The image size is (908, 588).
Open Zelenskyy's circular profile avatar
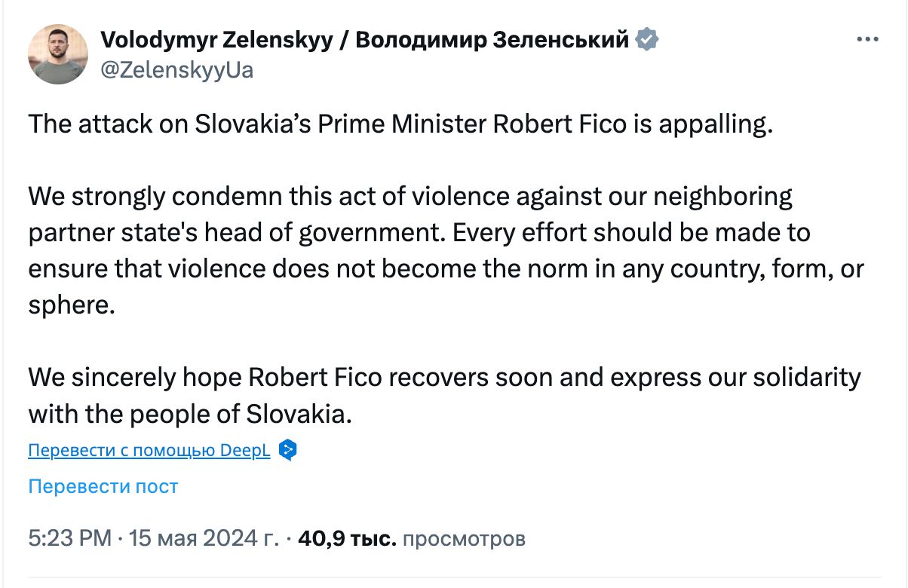click(x=57, y=54)
